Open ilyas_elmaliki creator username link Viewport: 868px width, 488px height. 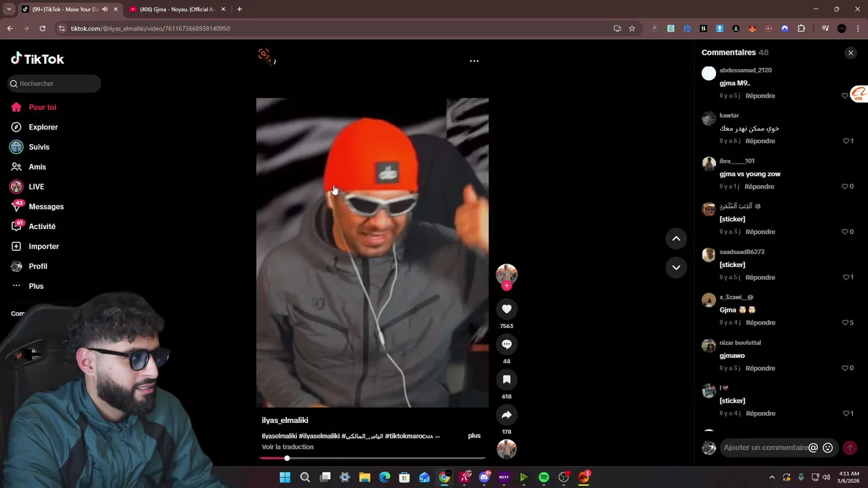click(x=285, y=420)
